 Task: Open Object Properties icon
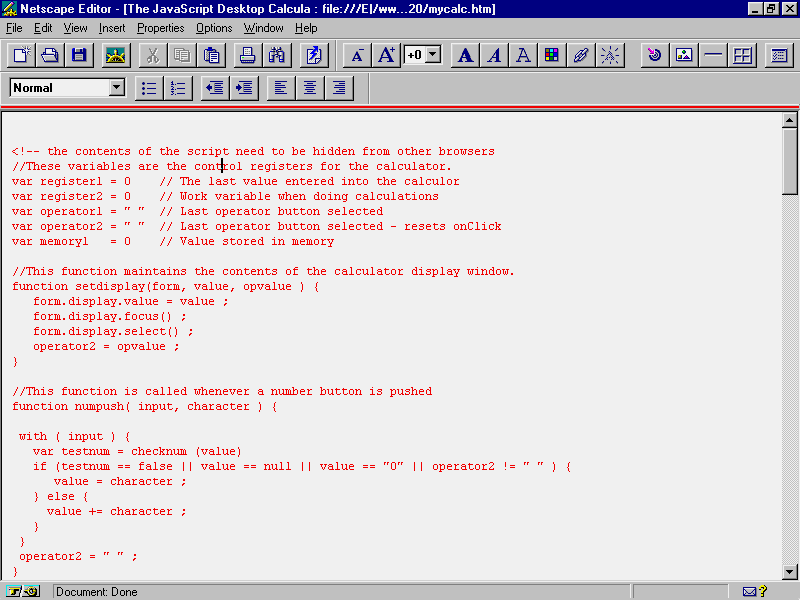click(x=779, y=55)
